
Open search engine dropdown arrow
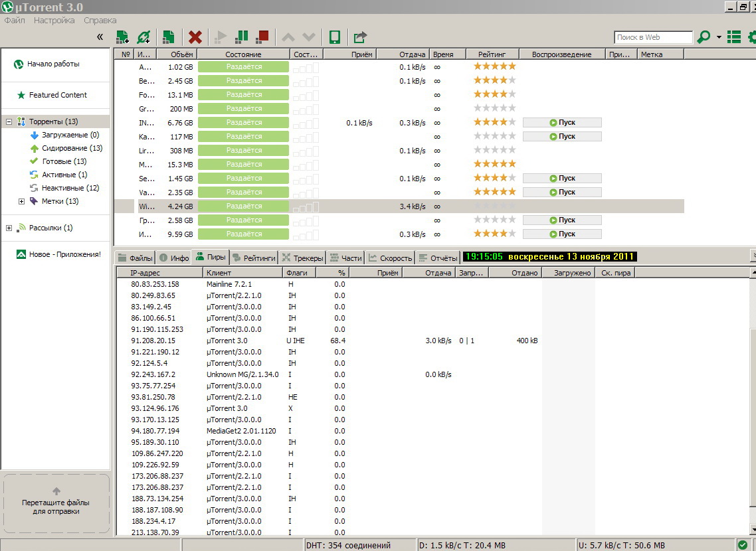(x=719, y=37)
